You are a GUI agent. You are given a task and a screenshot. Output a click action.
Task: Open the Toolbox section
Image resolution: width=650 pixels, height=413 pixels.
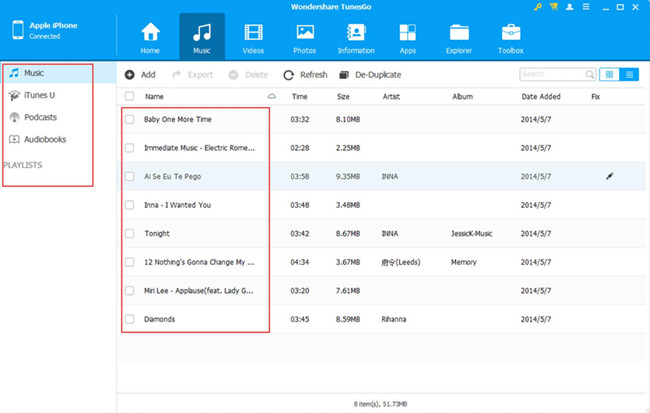[x=511, y=38]
